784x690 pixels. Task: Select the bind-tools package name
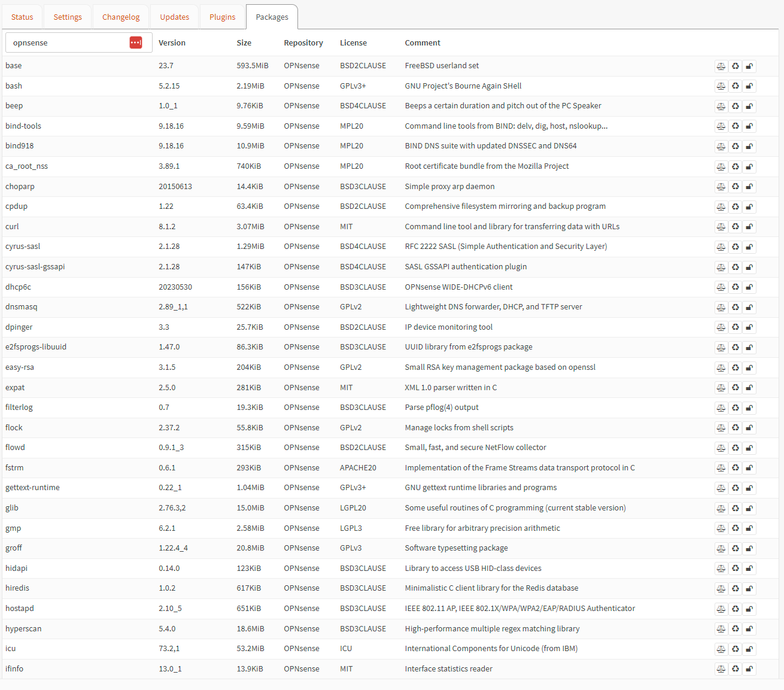[23, 126]
